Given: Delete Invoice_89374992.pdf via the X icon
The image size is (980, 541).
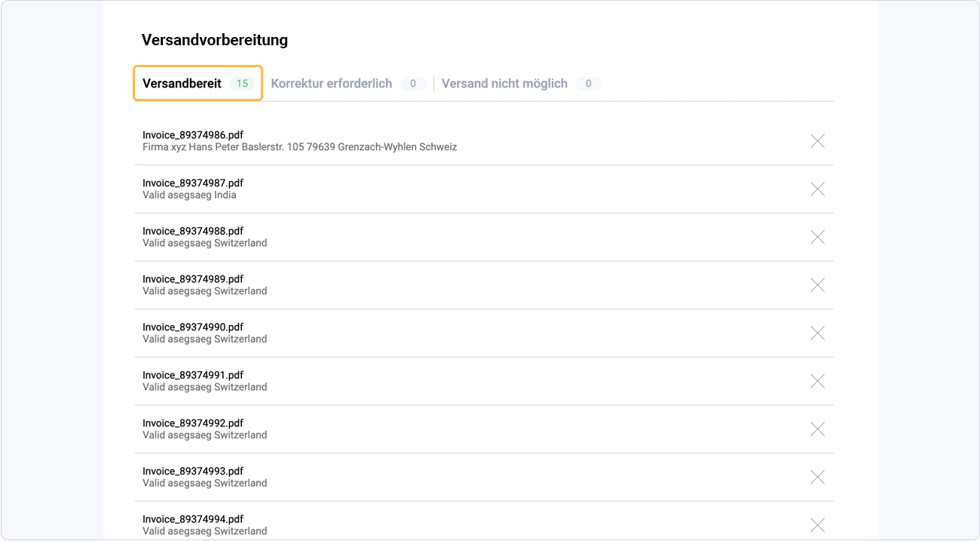Looking at the screenshot, I should point(817,429).
